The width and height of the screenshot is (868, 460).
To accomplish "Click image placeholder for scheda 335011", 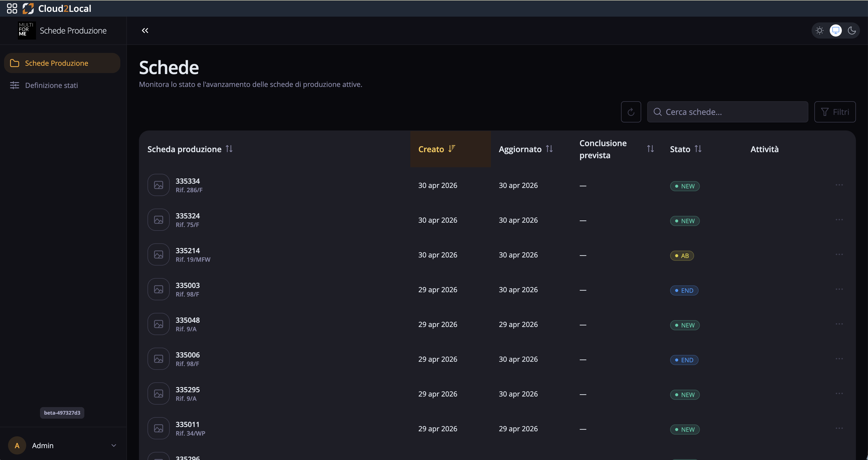I will point(158,428).
